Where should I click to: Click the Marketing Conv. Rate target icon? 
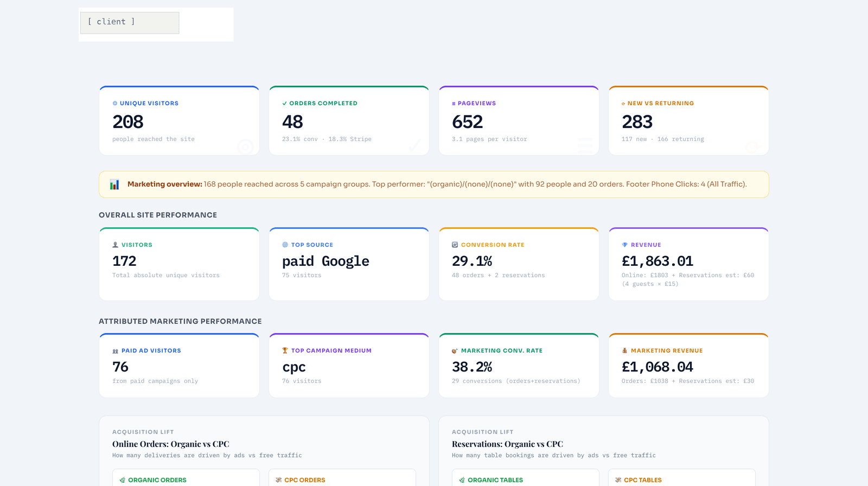pos(455,350)
